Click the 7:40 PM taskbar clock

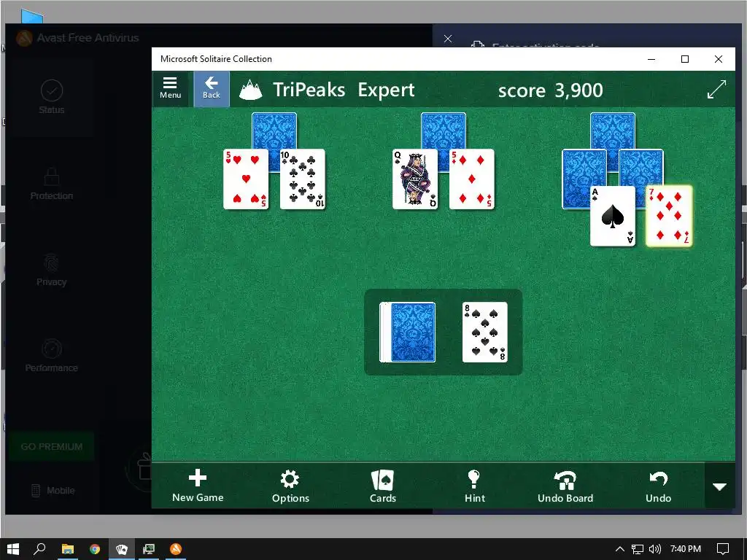pyautogui.click(x=686, y=549)
